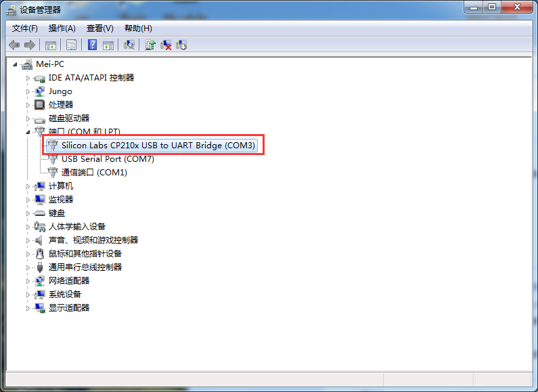This screenshot has height=392, width=538.
Task: Click the blue Help question mark icon
Action: click(x=92, y=45)
